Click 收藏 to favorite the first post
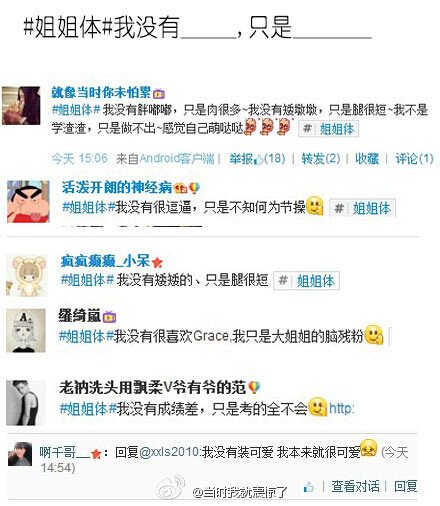Image resolution: width=440 pixels, height=506 pixels. [367, 159]
